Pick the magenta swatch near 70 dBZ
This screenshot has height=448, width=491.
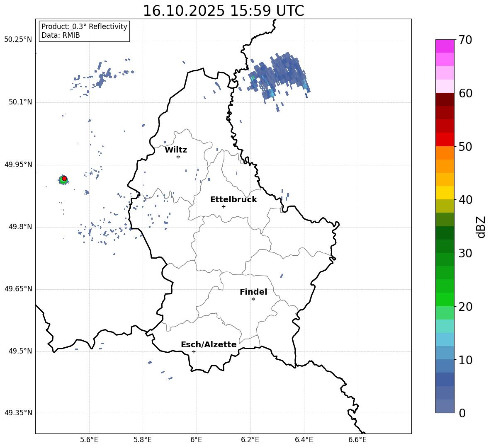click(445, 46)
